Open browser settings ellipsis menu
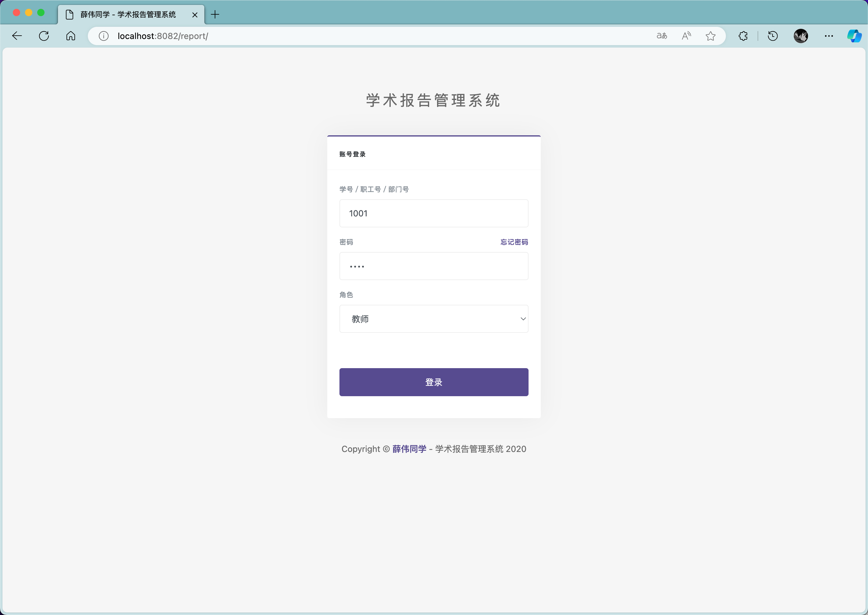This screenshot has height=615, width=868. [x=829, y=36]
